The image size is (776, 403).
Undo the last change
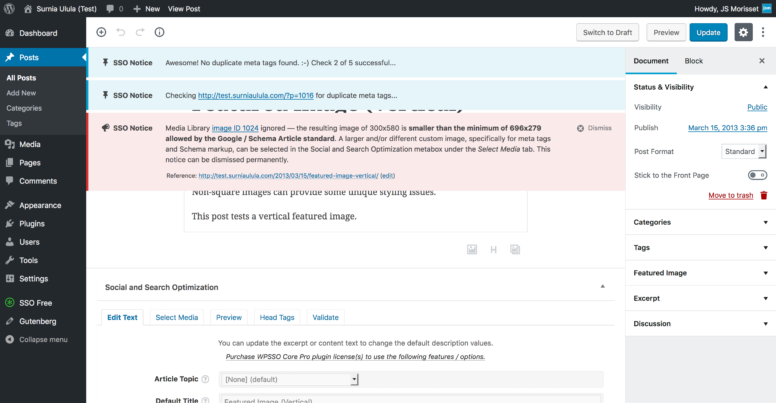pyautogui.click(x=120, y=32)
